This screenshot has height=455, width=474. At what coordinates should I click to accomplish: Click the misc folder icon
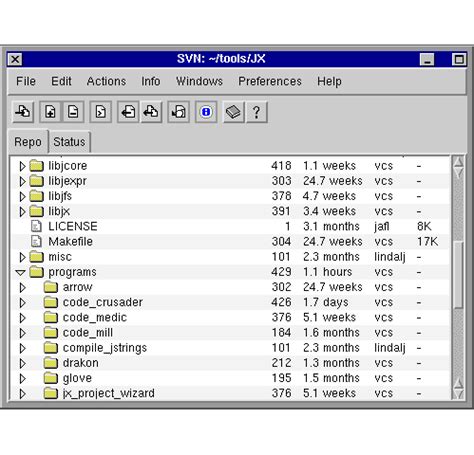pos(36,257)
